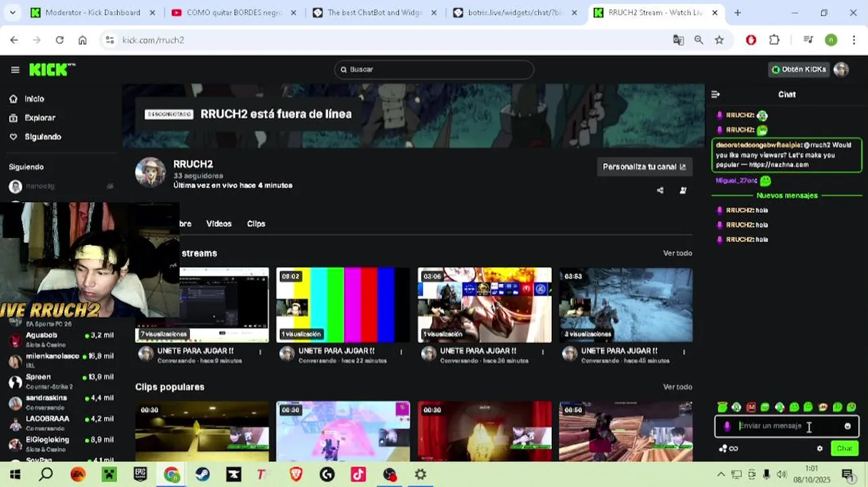Click the Chat send button

pos(844,448)
